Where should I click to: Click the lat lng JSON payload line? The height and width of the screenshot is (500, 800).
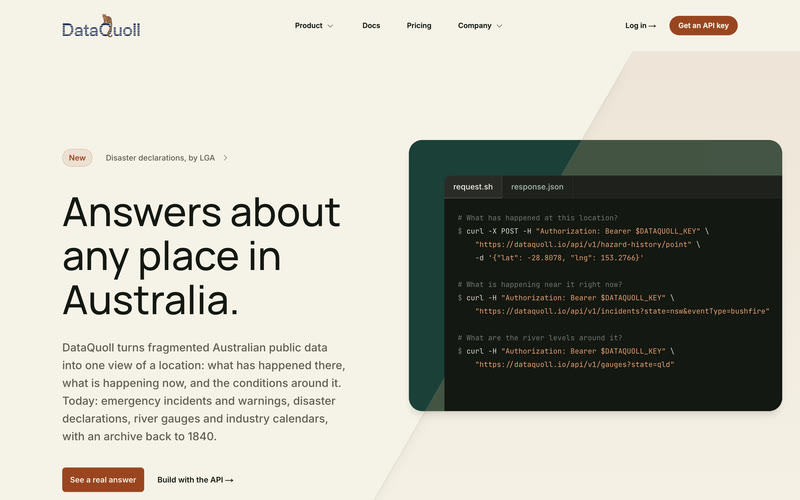(x=559, y=258)
